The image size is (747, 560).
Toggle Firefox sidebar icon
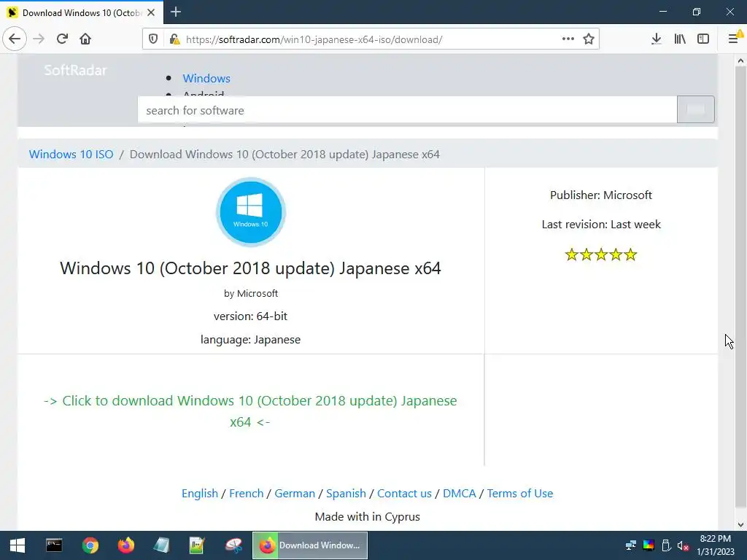click(x=703, y=39)
